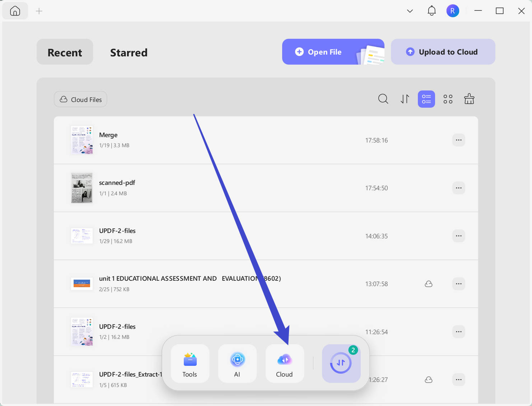
Task: Click the 1/5 | 615 KB file info
Action: [x=113, y=385]
